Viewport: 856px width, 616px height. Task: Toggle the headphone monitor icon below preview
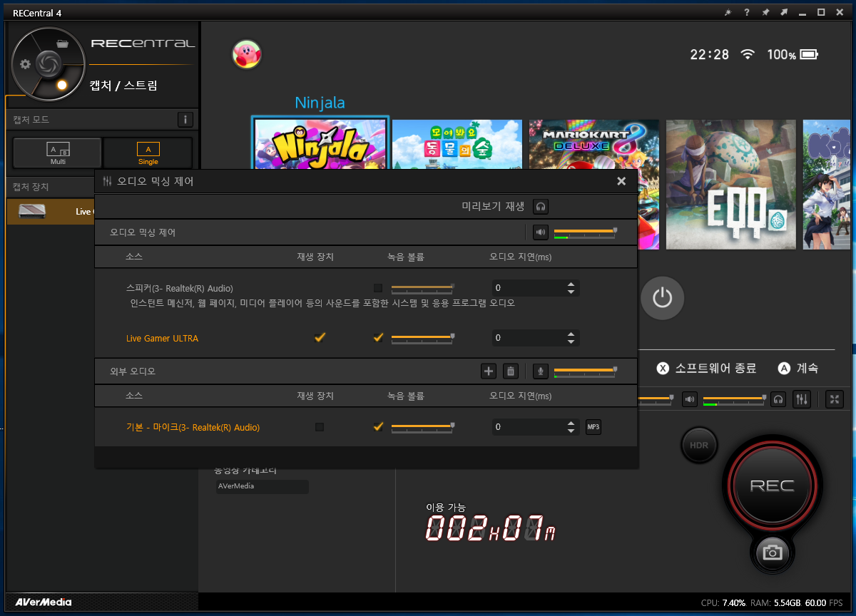(779, 399)
